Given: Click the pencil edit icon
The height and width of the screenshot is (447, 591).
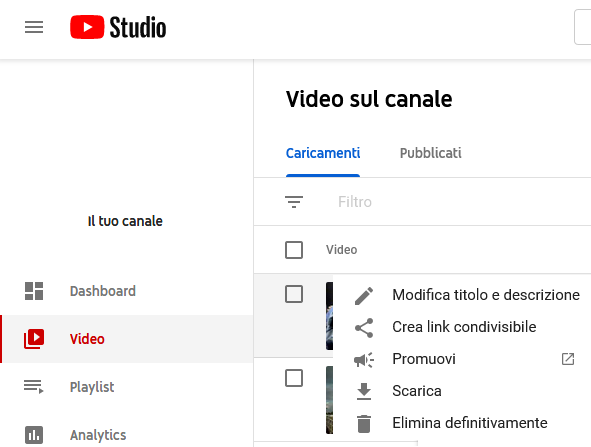Looking at the screenshot, I should [364, 295].
